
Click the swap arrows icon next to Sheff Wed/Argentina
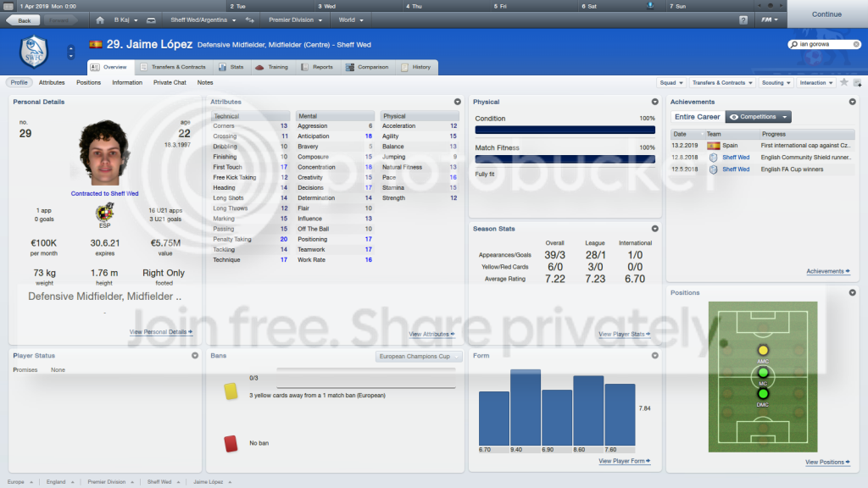coord(250,20)
